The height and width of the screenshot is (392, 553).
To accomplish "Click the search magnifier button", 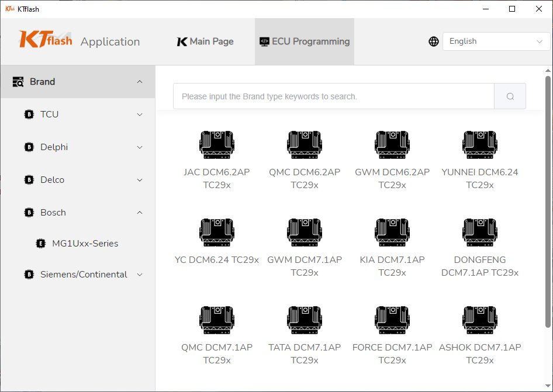I will pyautogui.click(x=510, y=96).
